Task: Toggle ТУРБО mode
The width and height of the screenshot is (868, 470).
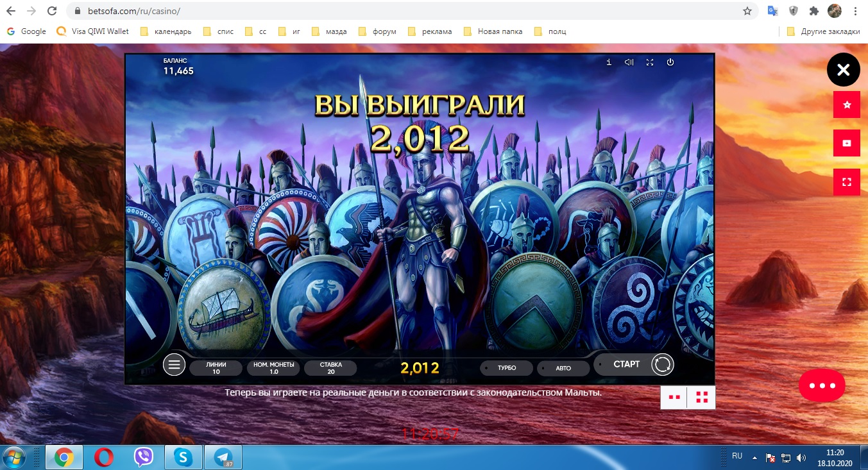Action: pyautogui.click(x=507, y=368)
